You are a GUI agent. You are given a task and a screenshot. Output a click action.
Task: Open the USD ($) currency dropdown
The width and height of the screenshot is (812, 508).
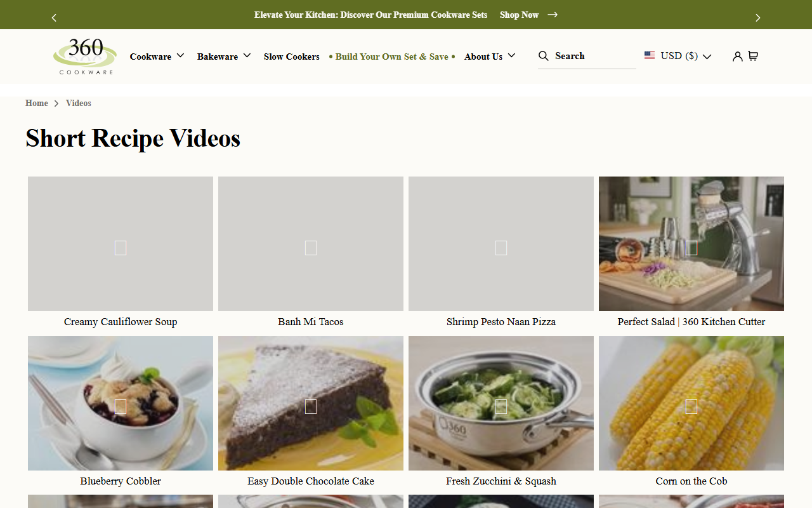(678, 56)
